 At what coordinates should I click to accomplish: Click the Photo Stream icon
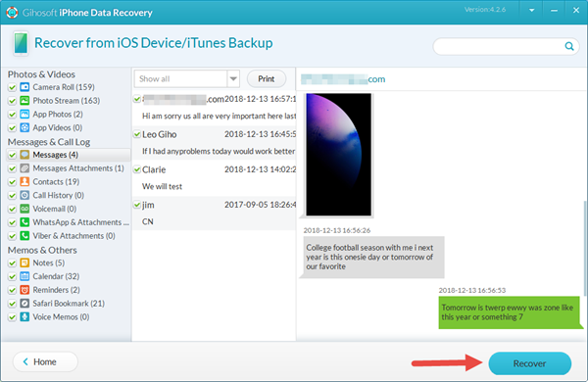(x=24, y=101)
